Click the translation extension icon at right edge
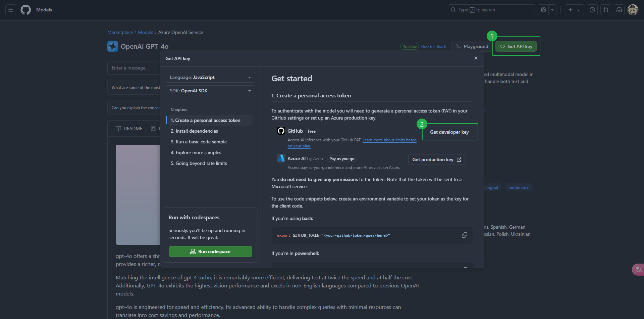The width and height of the screenshot is (644, 319). [638, 270]
